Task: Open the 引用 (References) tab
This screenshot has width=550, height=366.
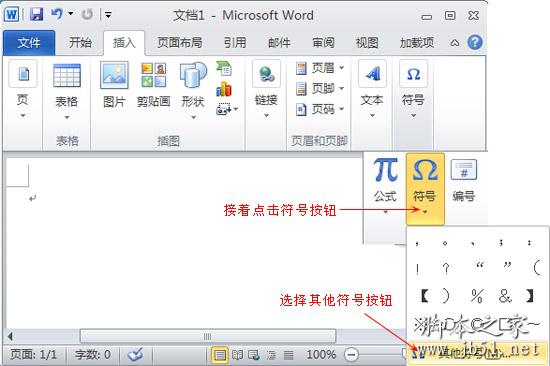Action: coord(235,43)
